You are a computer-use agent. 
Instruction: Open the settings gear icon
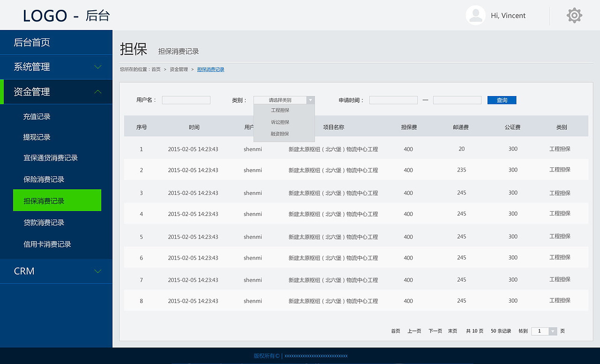pyautogui.click(x=574, y=15)
